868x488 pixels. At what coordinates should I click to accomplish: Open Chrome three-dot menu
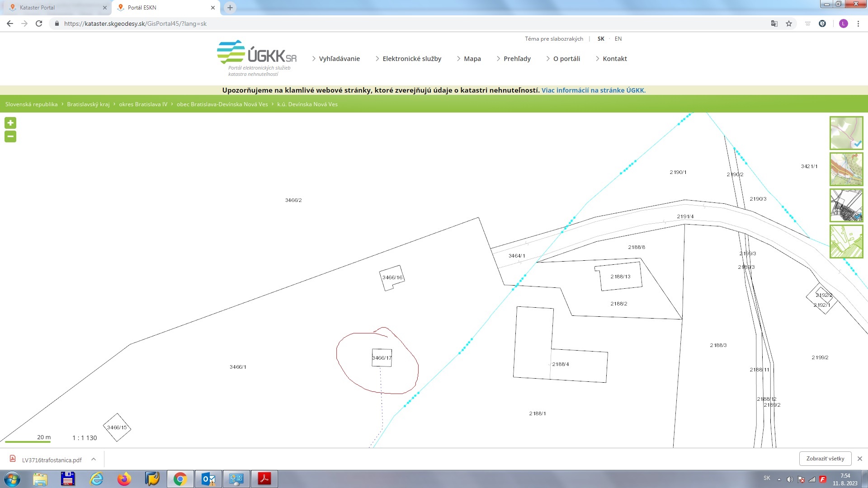click(858, 23)
